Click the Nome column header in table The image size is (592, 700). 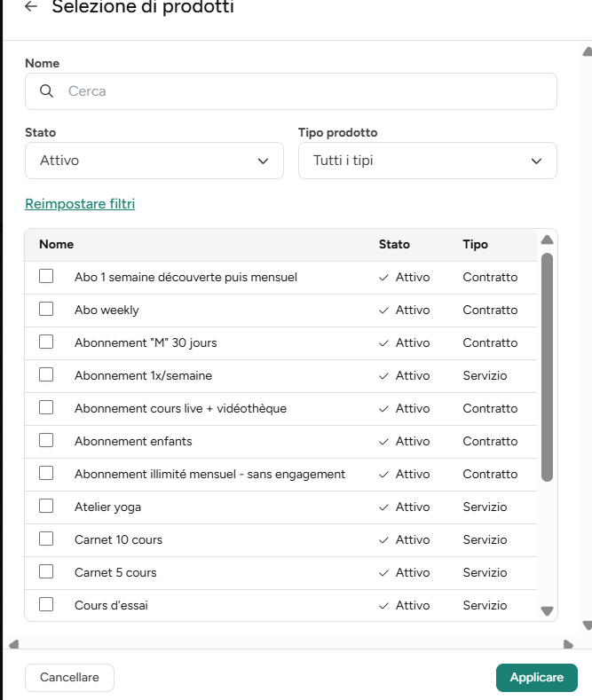pyautogui.click(x=56, y=244)
